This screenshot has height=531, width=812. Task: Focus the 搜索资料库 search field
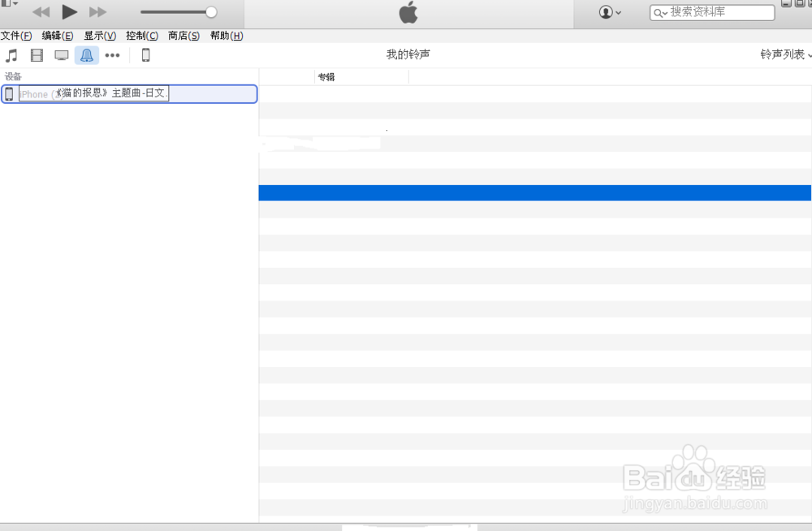click(x=712, y=12)
